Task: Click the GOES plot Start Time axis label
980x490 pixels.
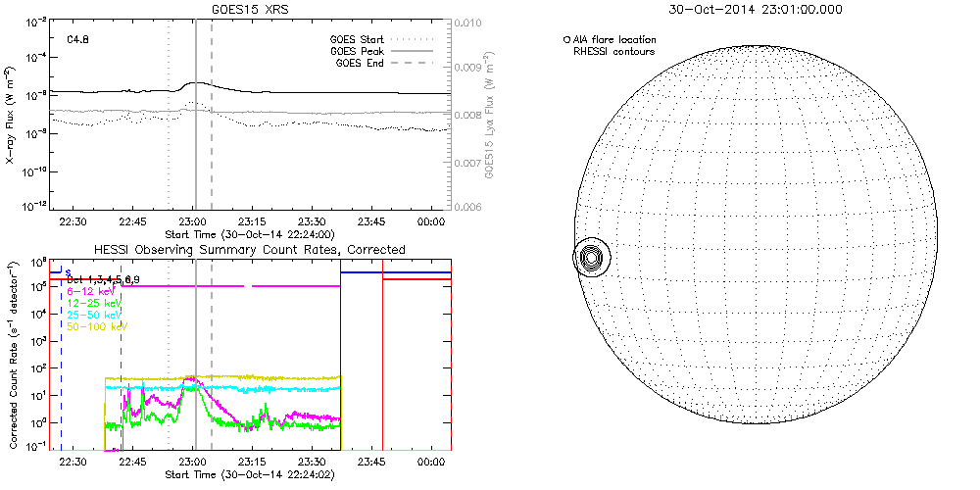Action: point(249,234)
